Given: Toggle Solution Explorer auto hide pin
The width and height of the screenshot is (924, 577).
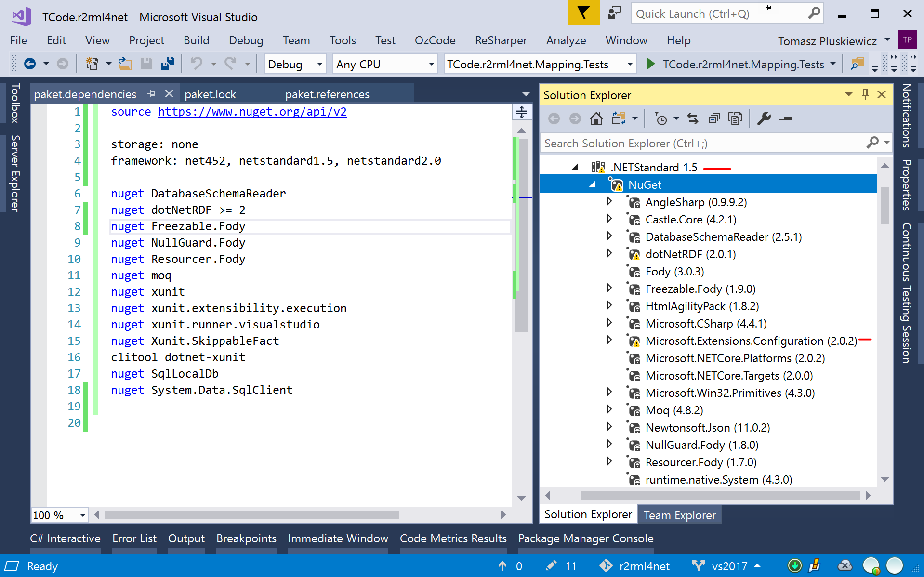Looking at the screenshot, I should point(865,94).
